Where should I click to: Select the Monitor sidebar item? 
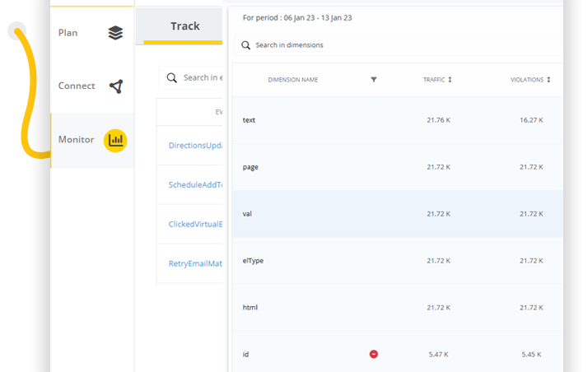76,140
